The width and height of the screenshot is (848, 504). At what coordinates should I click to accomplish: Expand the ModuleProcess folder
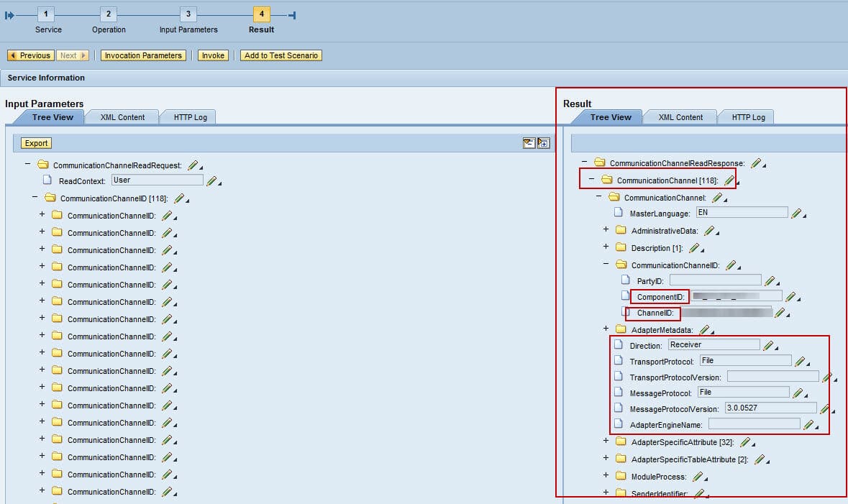(x=606, y=476)
